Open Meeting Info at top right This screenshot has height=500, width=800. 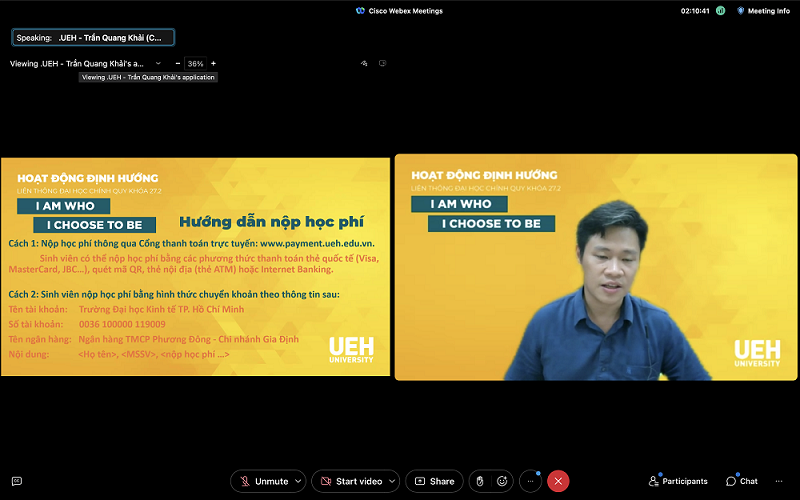pyautogui.click(x=763, y=11)
